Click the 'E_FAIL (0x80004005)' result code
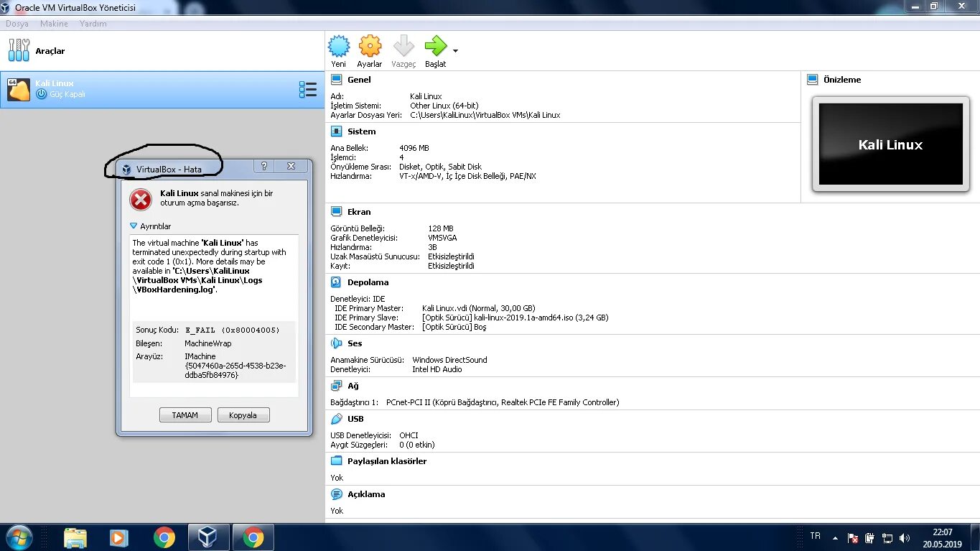 pos(232,330)
